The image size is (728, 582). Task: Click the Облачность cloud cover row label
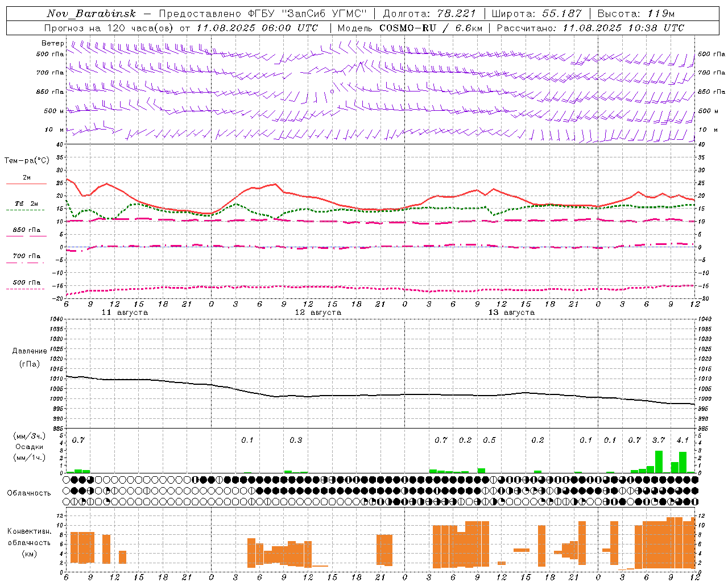tap(29, 493)
